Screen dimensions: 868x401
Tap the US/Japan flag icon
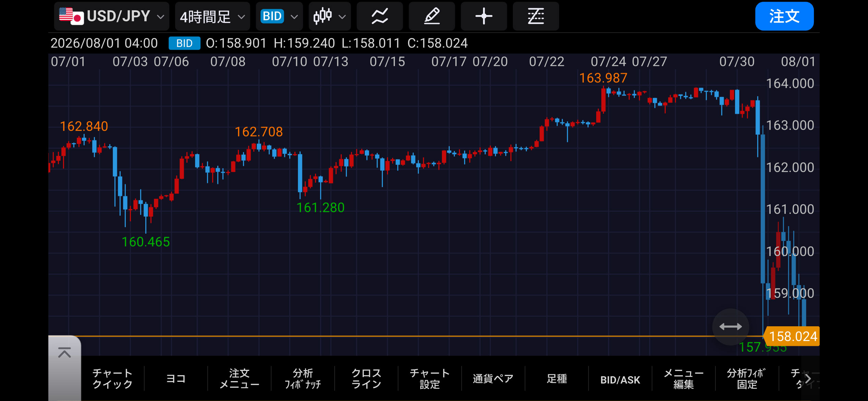pos(71,16)
